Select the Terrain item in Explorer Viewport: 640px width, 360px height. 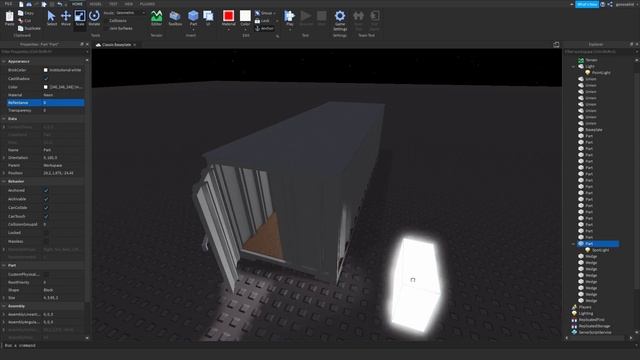click(591, 60)
